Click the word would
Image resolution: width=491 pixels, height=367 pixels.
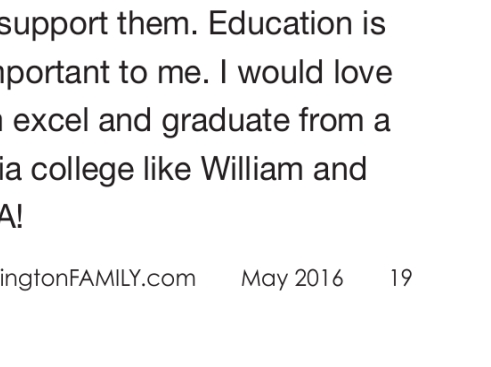(x=281, y=71)
